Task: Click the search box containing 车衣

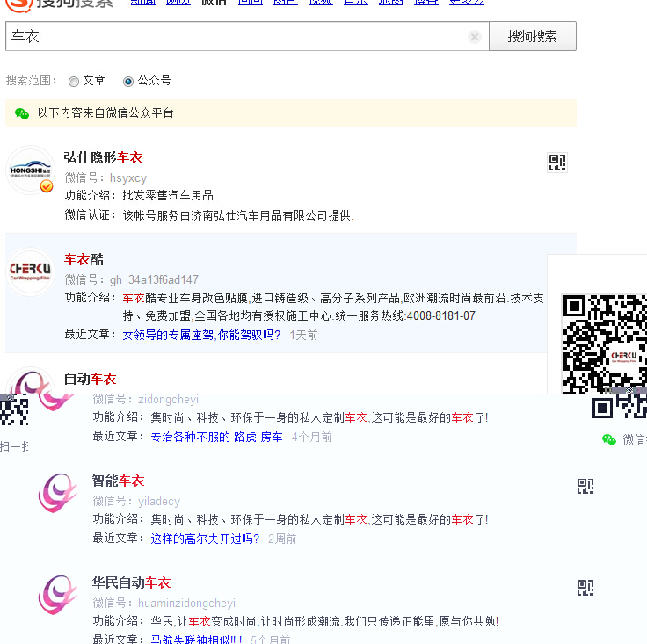Action: pos(247,36)
